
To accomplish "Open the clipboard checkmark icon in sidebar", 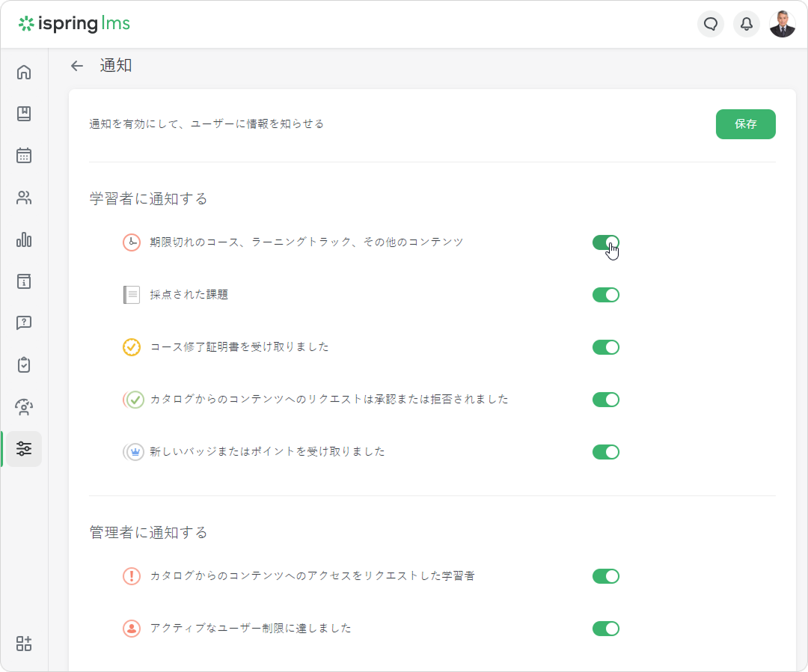I will coord(24,365).
